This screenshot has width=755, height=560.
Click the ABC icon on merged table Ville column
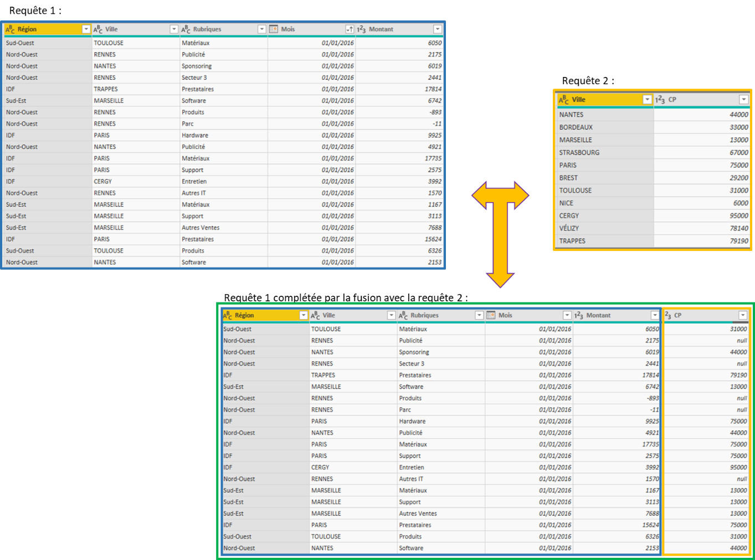click(314, 315)
